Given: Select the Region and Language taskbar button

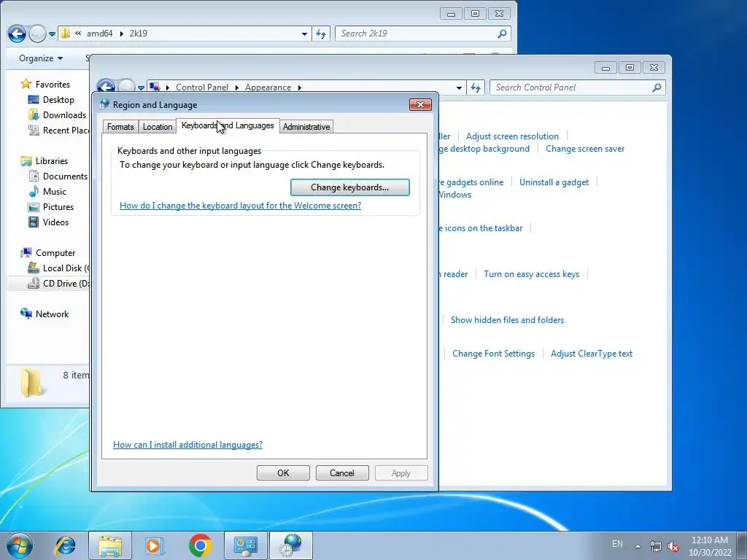Looking at the screenshot, I should point(291,545).
